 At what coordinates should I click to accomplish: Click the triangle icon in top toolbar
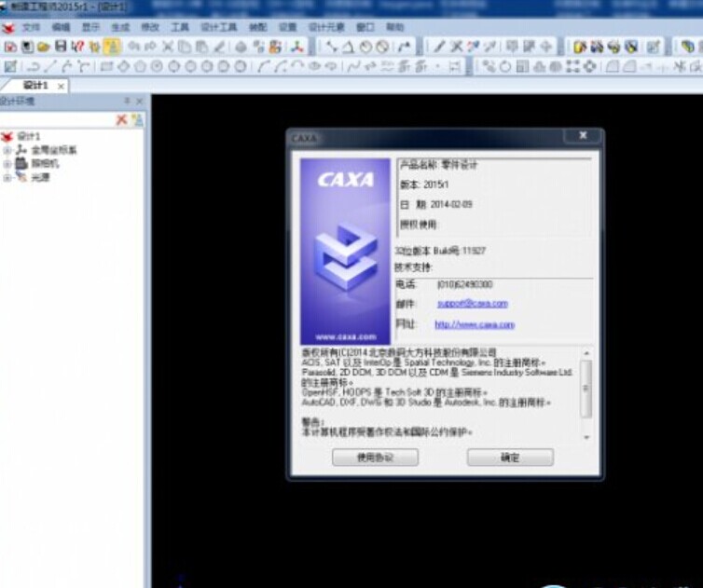pos(349,47)
